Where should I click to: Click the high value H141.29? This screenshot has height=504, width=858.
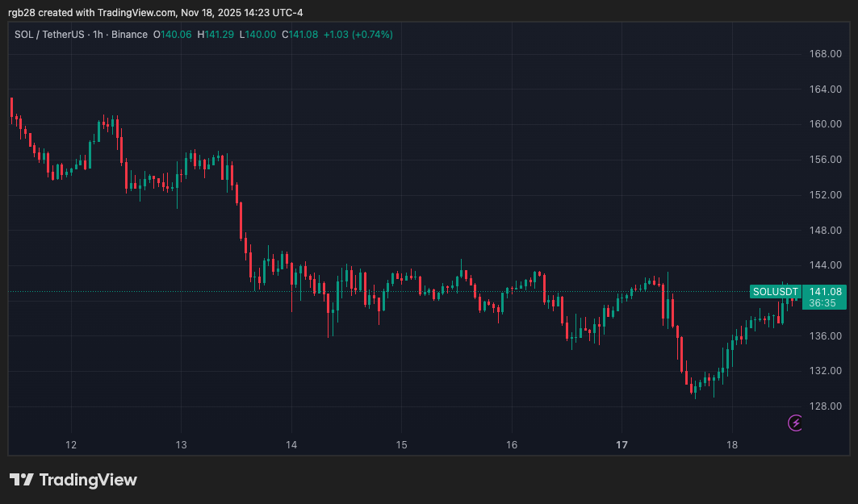216,35
